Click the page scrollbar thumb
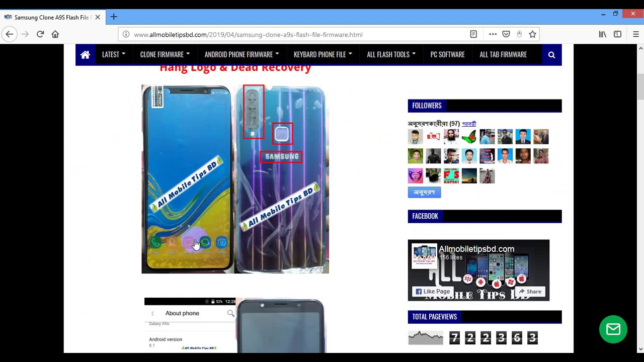Image resolution: width=644 pixels, height=362 pixels. (x=640, y=87)
